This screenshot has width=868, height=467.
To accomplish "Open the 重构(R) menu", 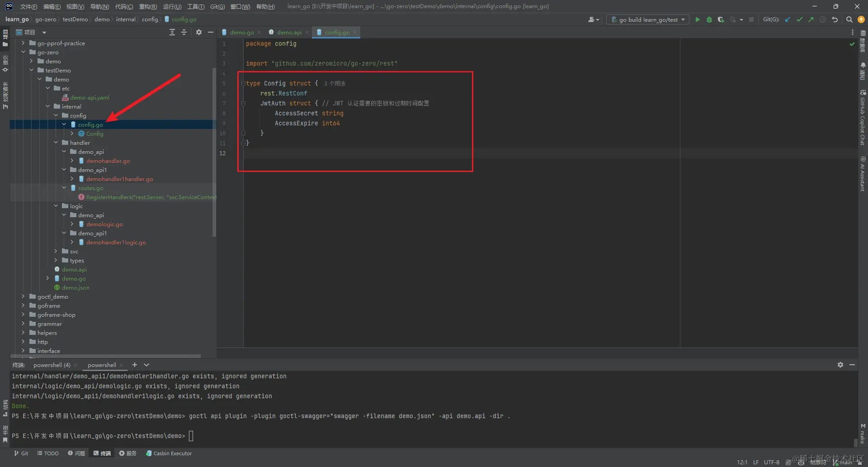I will [x=148, y=6].
